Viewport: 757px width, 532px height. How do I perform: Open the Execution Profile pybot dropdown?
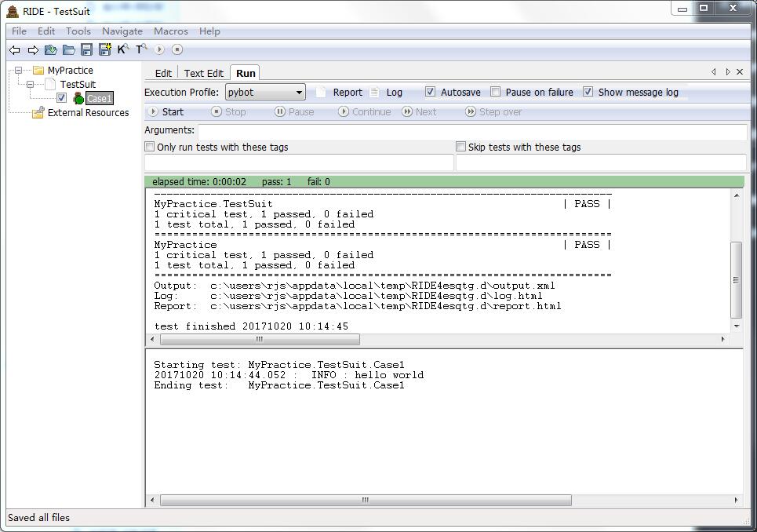[265, 93]
